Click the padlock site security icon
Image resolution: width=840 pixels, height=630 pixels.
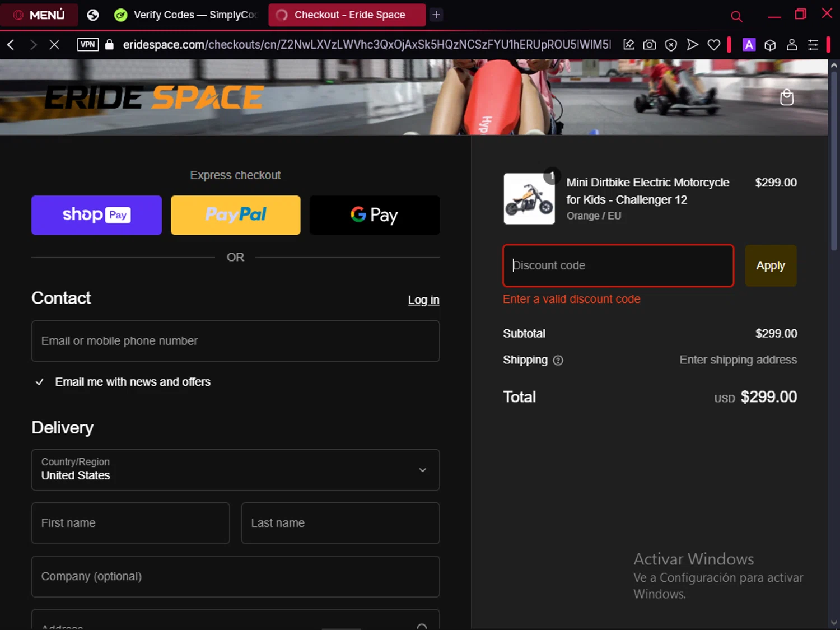(x=110, y=45)
